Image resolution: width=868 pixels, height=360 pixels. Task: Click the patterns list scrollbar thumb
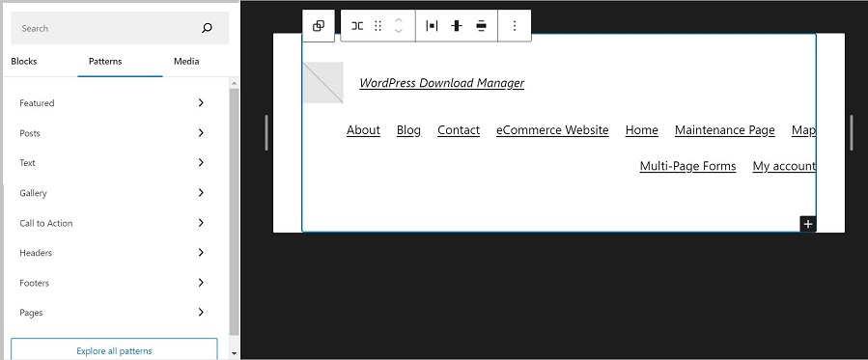(x=235, y=211)
